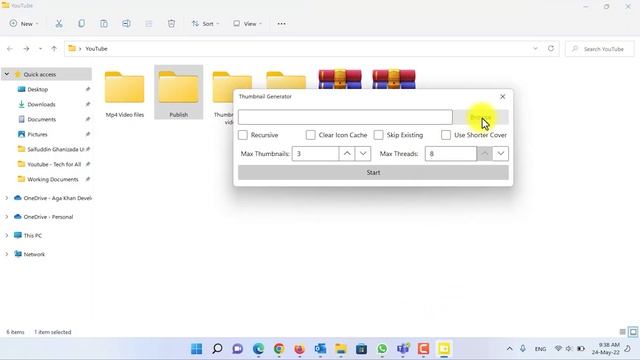The width and height of the screenshot is (640, 360).
Task: Go forward with the Forward arrow
Action: coord(26,49)
